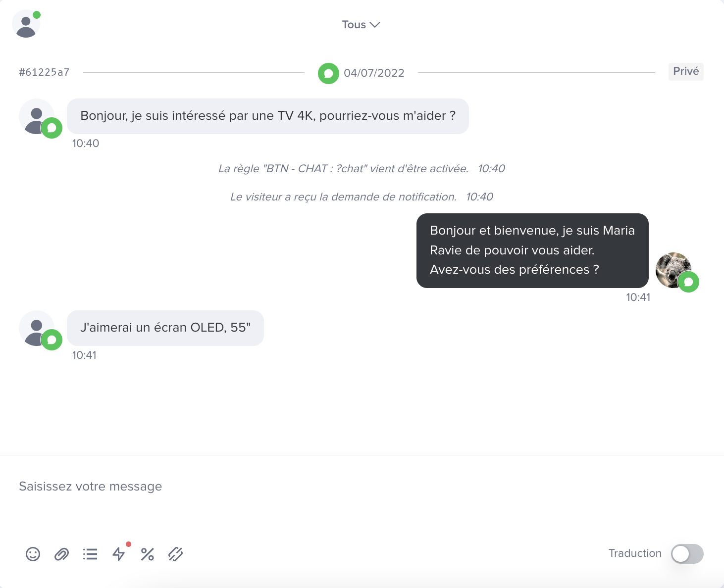Click the green chat bubble beside date 04/07/2022

(x=328, y=73)
